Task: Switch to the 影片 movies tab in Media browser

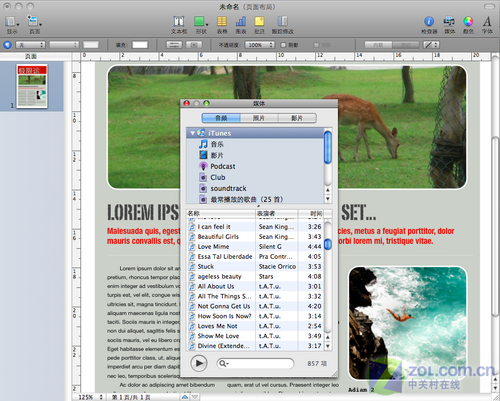Action: pos(297,118)
